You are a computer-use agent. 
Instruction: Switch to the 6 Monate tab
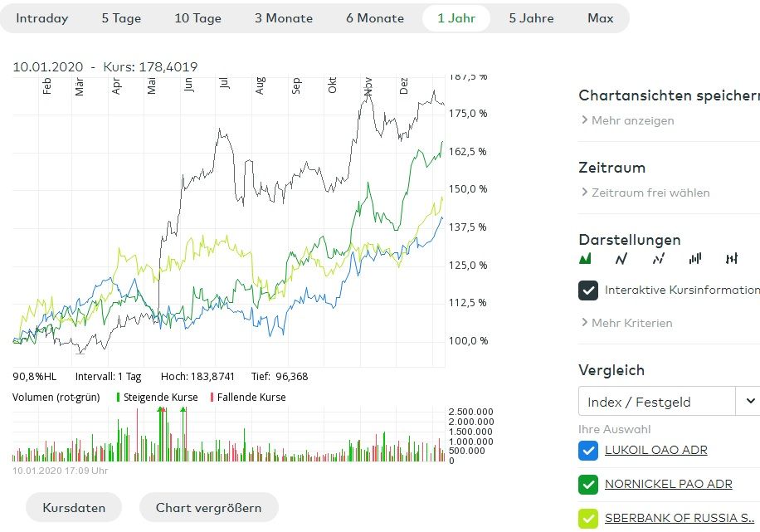click(374, 17)
